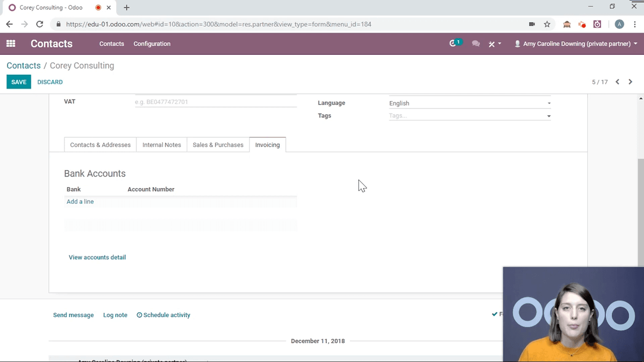644x362 pixels.
Task: Click the View accounts detail link
Action: 97,257
